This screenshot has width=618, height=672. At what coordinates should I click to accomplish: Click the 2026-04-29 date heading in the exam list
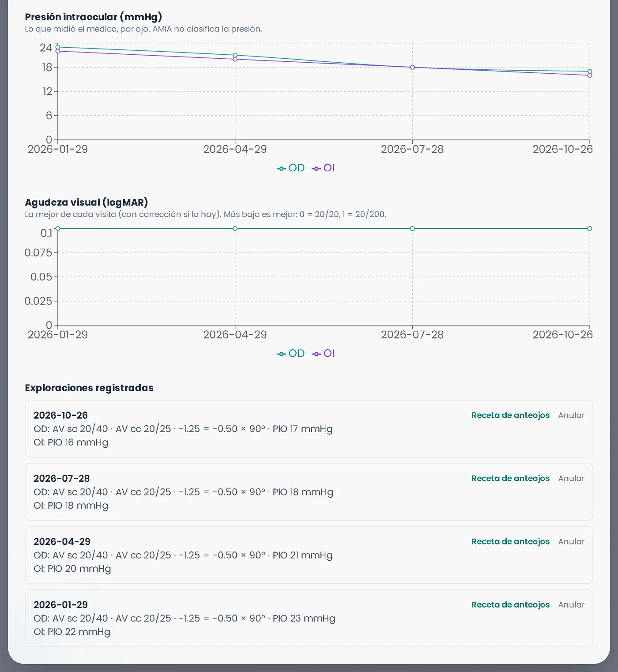click(x=62, y=542)
